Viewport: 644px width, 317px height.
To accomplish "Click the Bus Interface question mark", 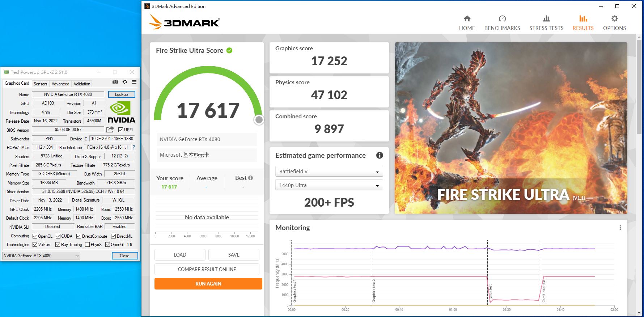I will pos(134,147).
